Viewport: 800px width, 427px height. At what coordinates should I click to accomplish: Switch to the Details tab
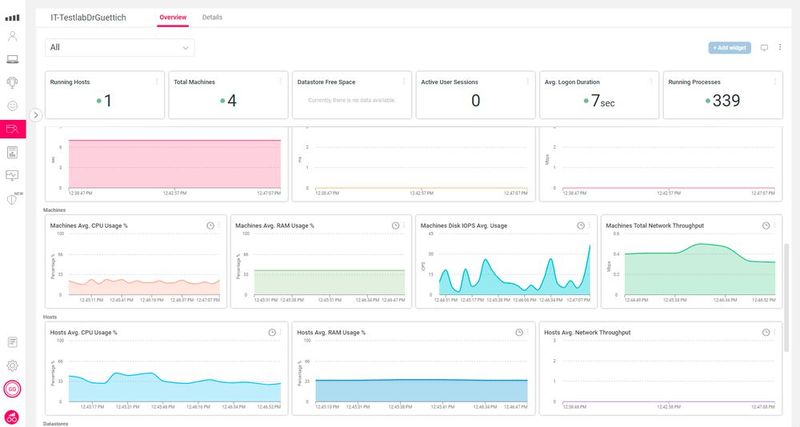(x=212, y=17)
